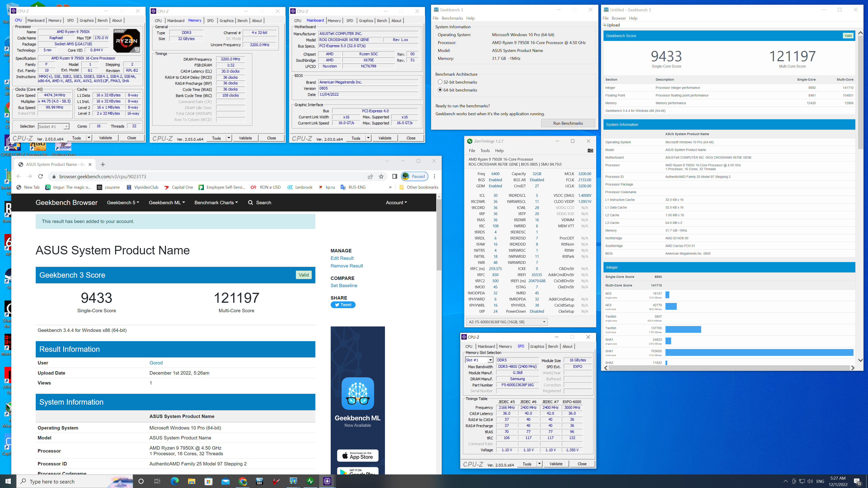Viewport: 868px width, 488px height.
Task: Click the Tweet button
Action: 343,305
